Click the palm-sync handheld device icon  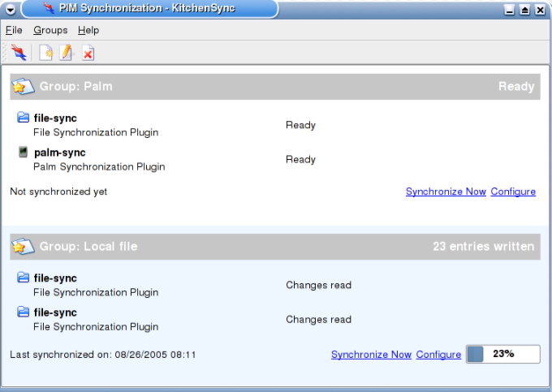pos(23,153)
